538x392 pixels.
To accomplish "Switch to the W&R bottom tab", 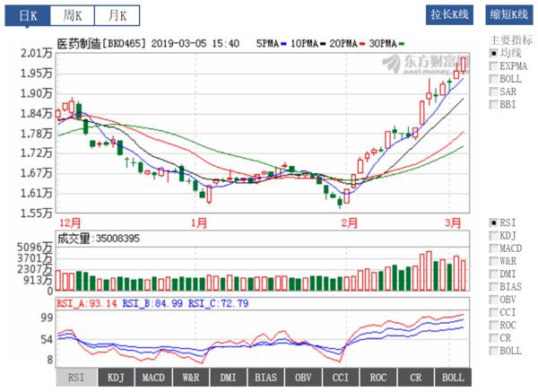I will (190, 378).
